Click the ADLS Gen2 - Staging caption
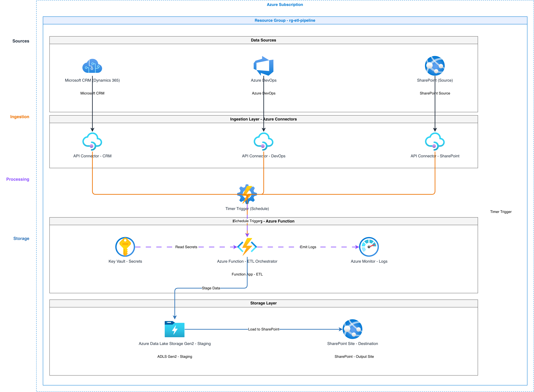 pos(175,357)
